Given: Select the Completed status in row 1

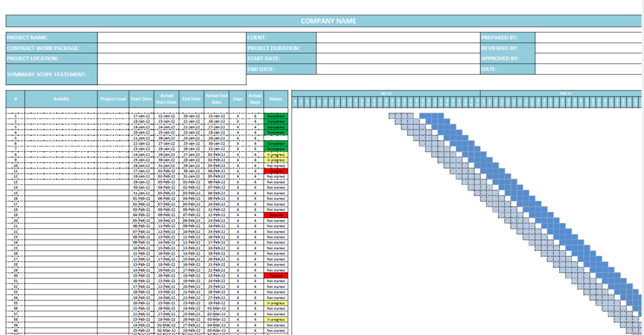Looking at the screenshot, I should coord(276,116).
